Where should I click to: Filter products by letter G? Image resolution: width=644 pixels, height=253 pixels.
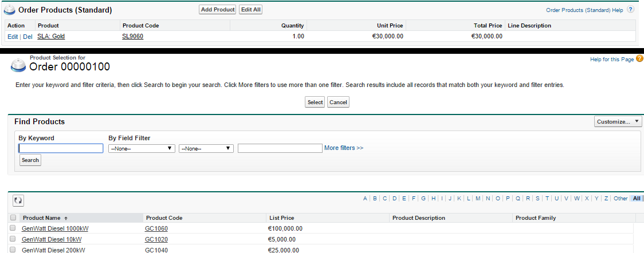423,199
